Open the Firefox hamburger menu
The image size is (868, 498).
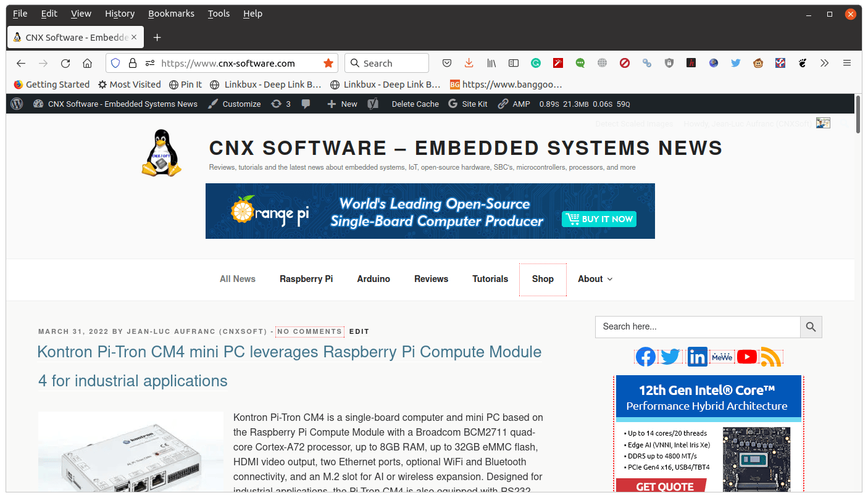tap(847, 63)
